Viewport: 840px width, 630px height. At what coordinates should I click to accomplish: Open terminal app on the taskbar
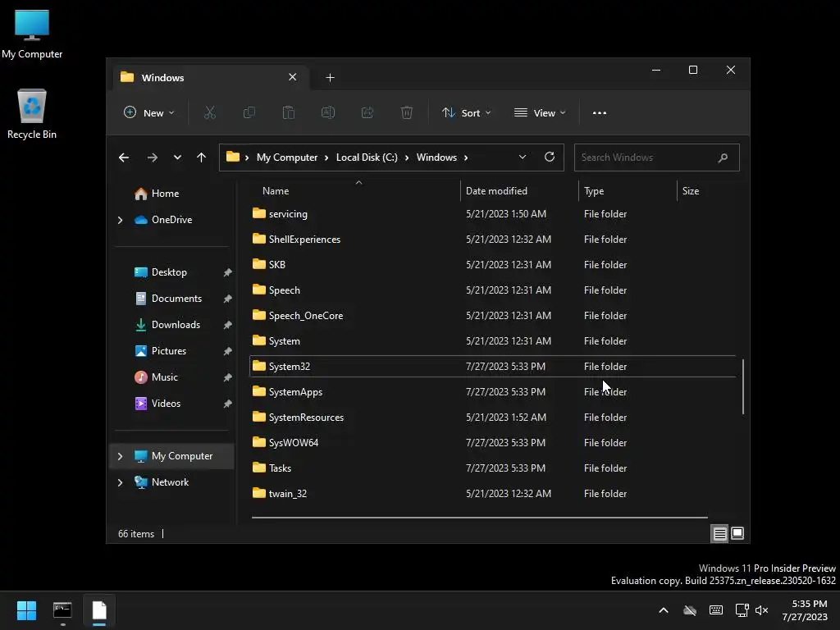[62, 610]
